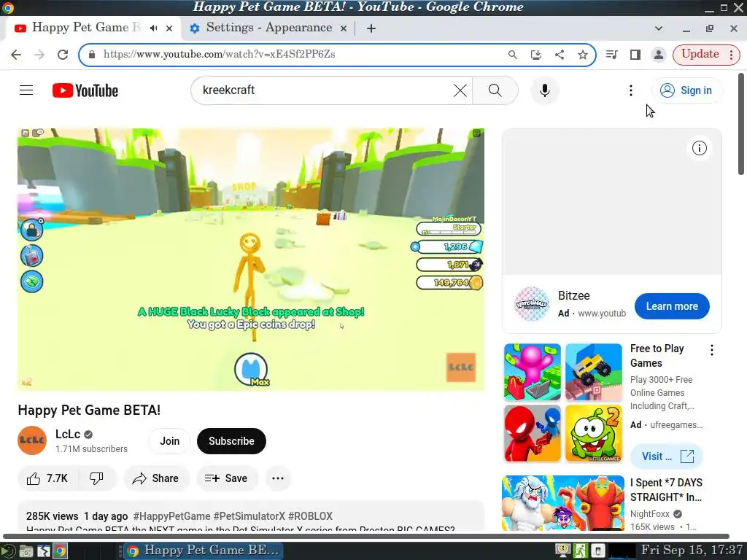Open the LcLc channel avatar

pyautogui.click(x=32, y=440)
